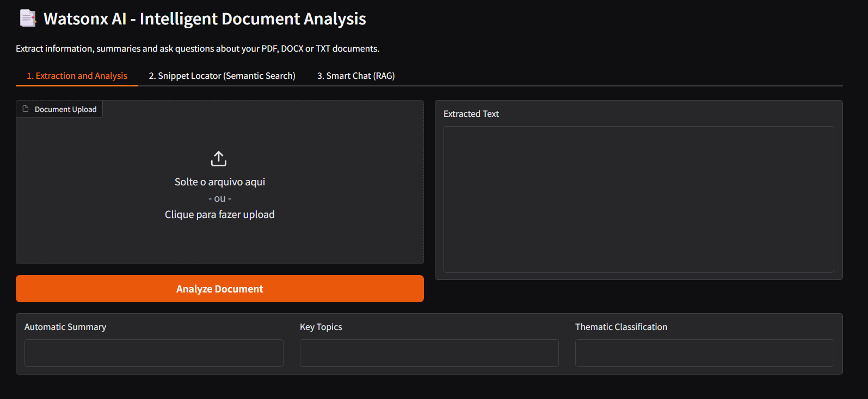The height and width of the screenshot is (399, 868).
Task: Focus the Thematic Classification field
Action: [x=705, y=353]
